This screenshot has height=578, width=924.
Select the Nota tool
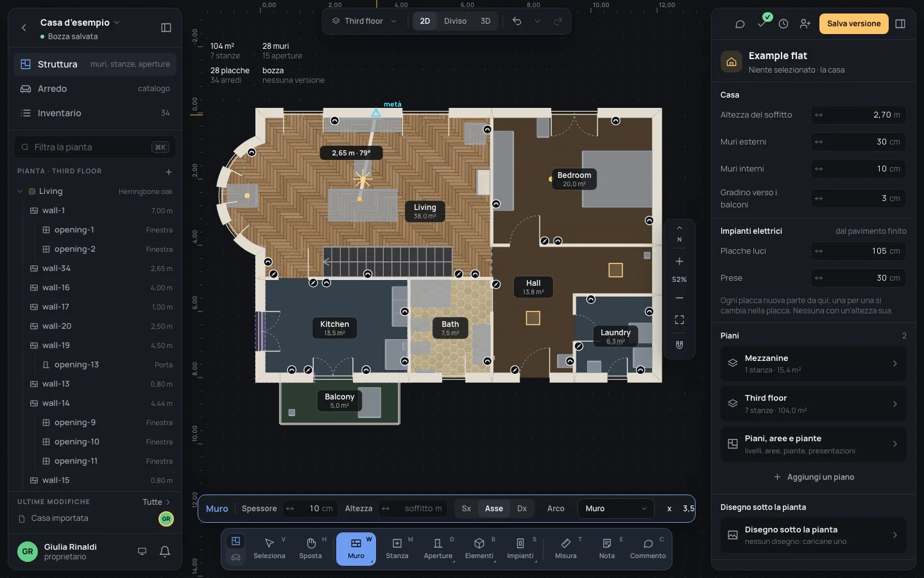click(607, 548)
